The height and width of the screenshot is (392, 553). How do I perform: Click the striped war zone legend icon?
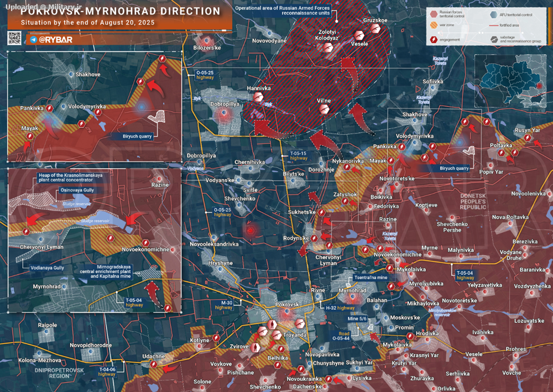pos(434,25)
